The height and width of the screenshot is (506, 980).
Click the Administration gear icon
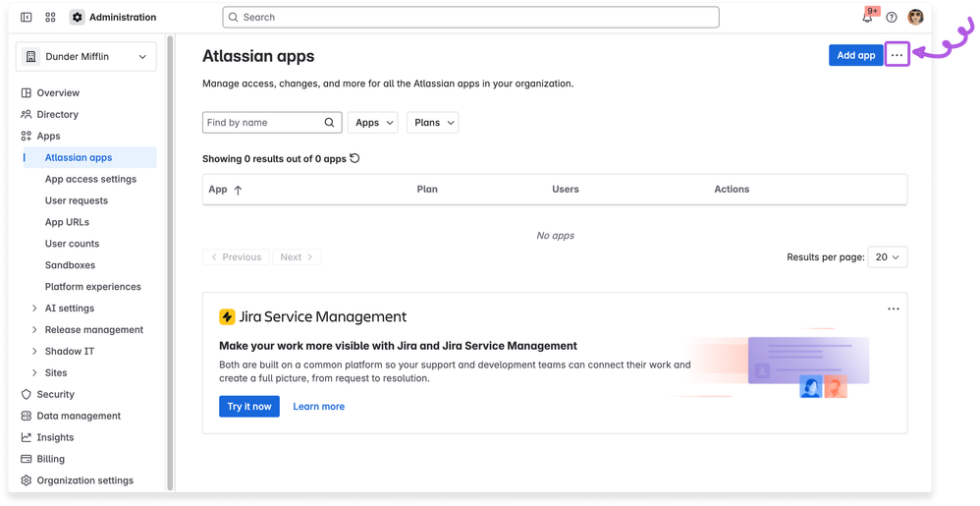77,18
